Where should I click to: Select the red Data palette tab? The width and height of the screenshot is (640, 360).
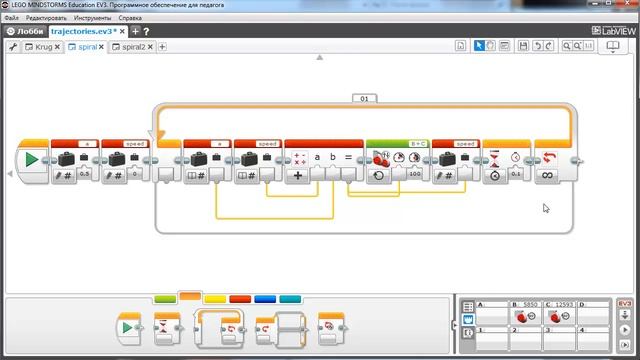pos(240,299)
